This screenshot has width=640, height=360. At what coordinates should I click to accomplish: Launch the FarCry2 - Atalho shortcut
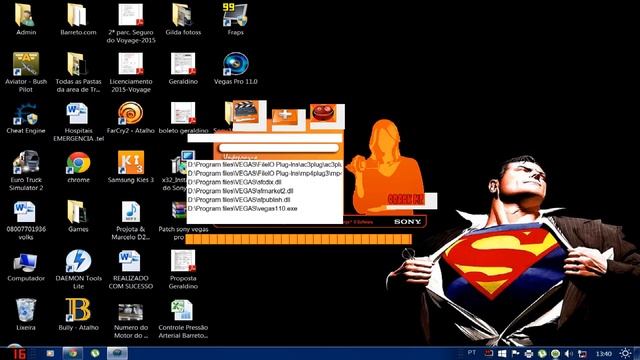point(131,118)
